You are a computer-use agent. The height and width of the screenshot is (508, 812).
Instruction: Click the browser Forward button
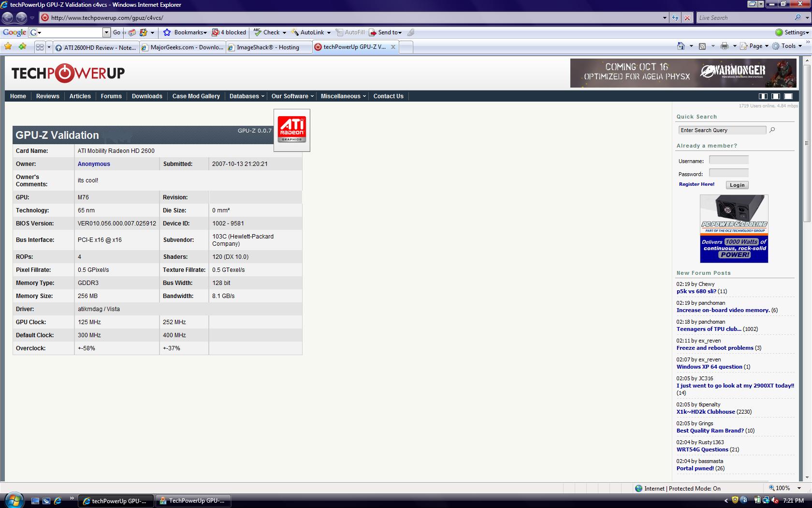pos(21,18)
